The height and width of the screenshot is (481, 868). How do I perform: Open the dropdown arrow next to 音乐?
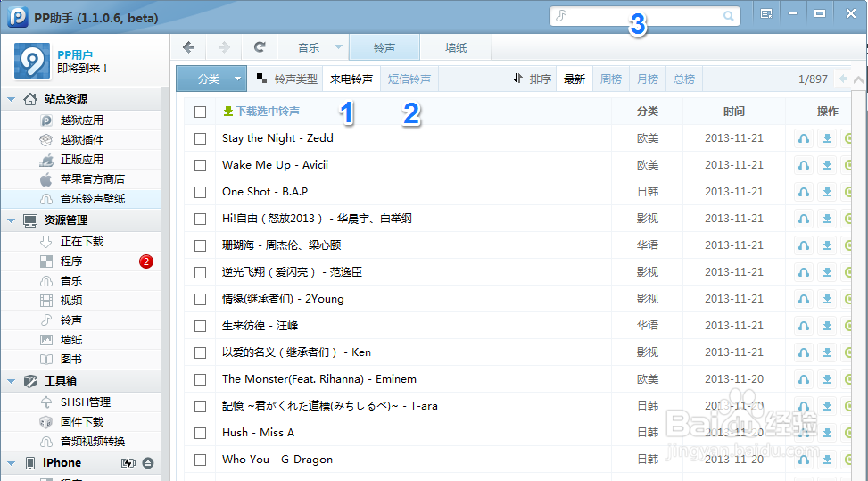point(338,47)
